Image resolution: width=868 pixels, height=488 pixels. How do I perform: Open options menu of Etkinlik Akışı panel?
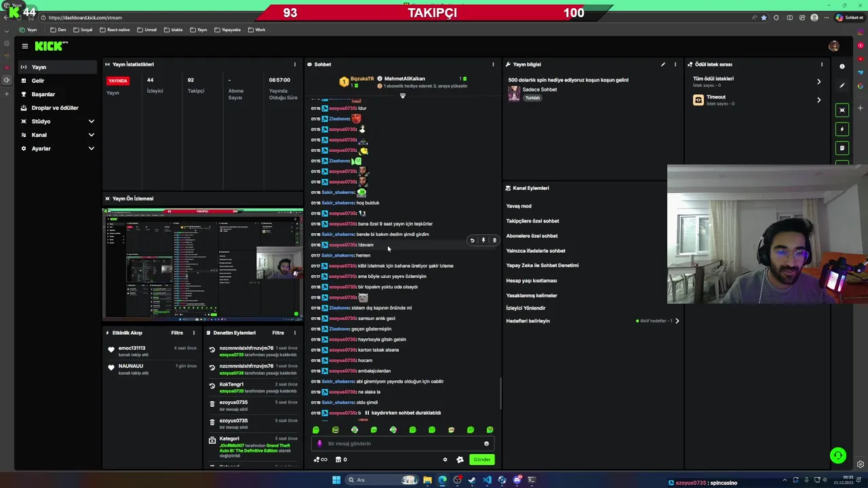click(x=193, y=333)
